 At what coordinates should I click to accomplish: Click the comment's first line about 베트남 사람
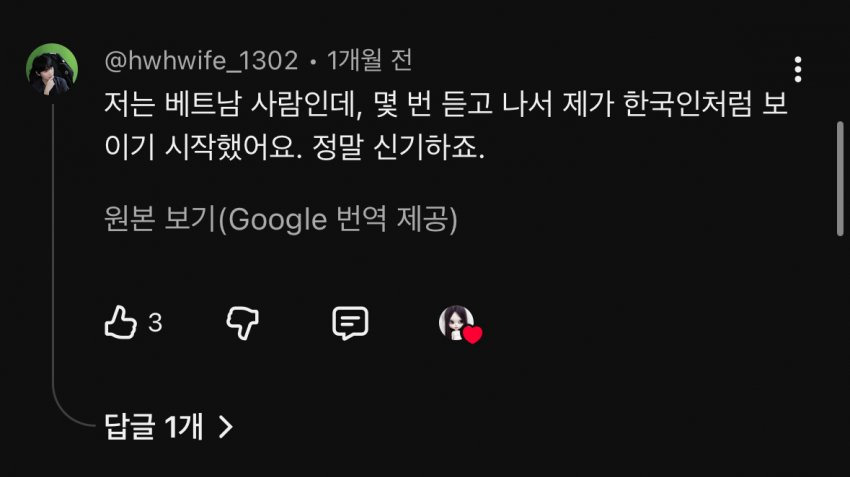[x=446, y=104]
